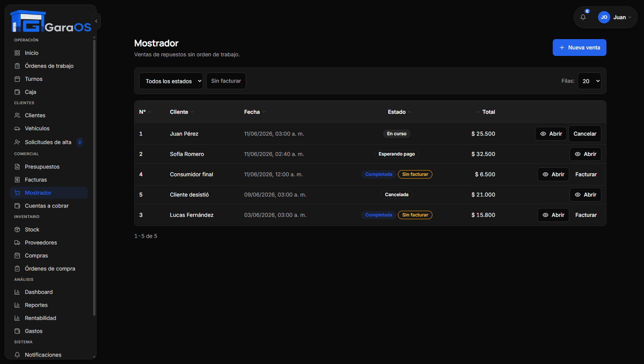Viewport: 644px width, 364px height.
Task: Click the Dashboard chart icon
Action: point(17,292)
